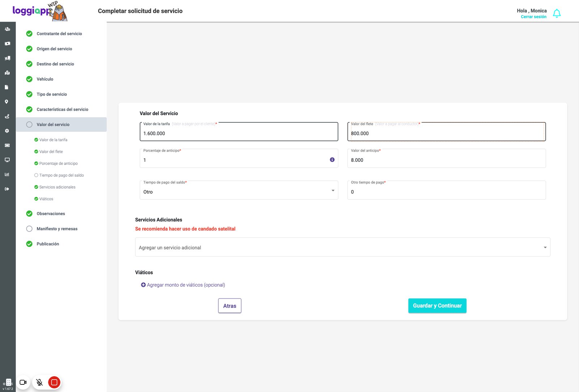Click the drag-handle grid icon at bottom left

(x=9, y=383)
